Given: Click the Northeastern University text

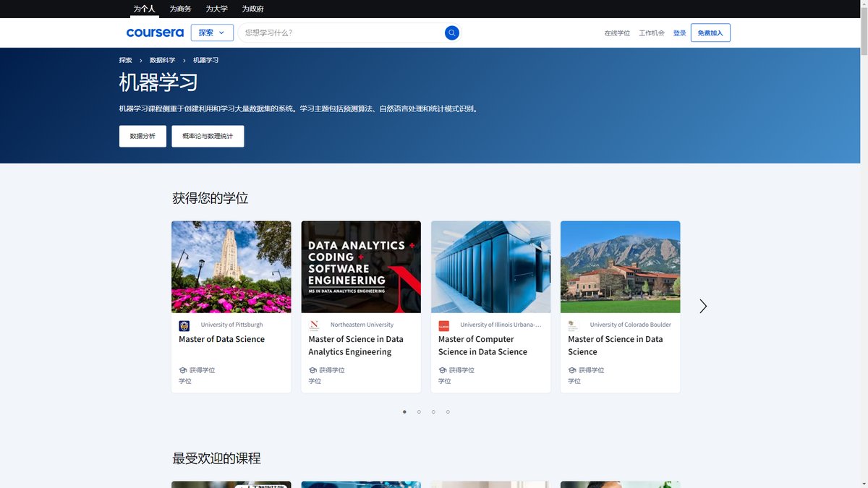Looking at the screenshot, I should pos(362,325).
